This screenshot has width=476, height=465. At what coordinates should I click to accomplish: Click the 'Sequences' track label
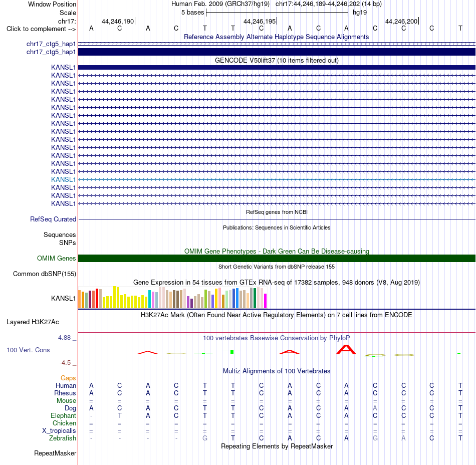click(x=60, y=235)
